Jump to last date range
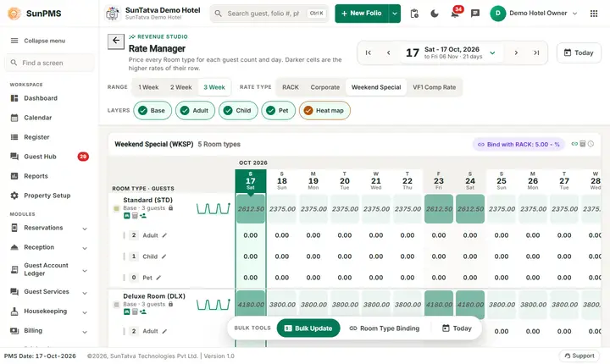The height and width of the screenshot is (364, 610). point(536,52)
